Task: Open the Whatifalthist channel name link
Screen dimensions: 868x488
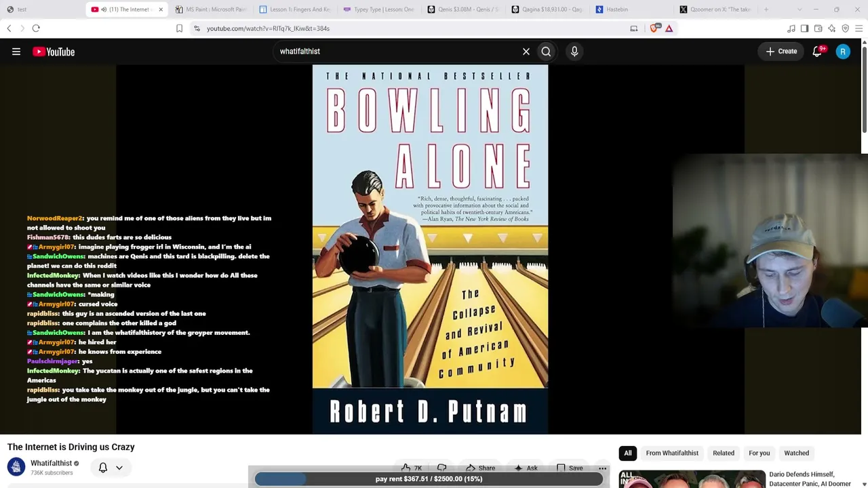Action: pyautogui.click(x=51, y=463)
